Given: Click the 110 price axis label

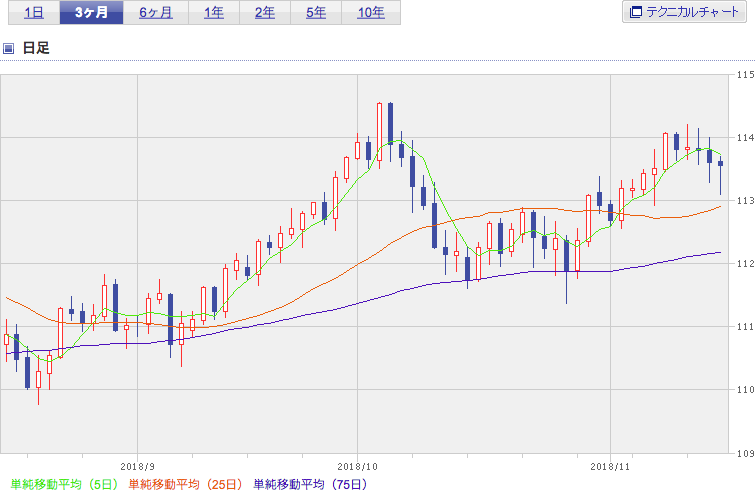Looking at the screenshot, I should point(745,390).
